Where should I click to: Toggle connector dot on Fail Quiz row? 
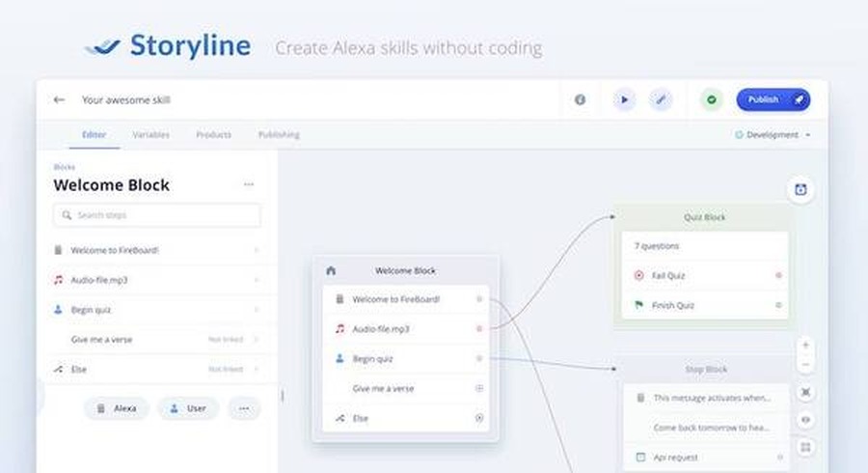click(778, 275)
